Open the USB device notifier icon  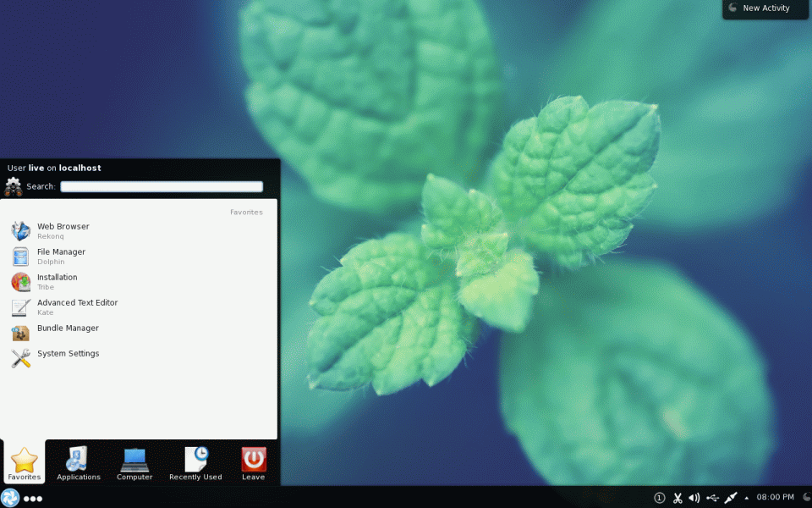712,498
